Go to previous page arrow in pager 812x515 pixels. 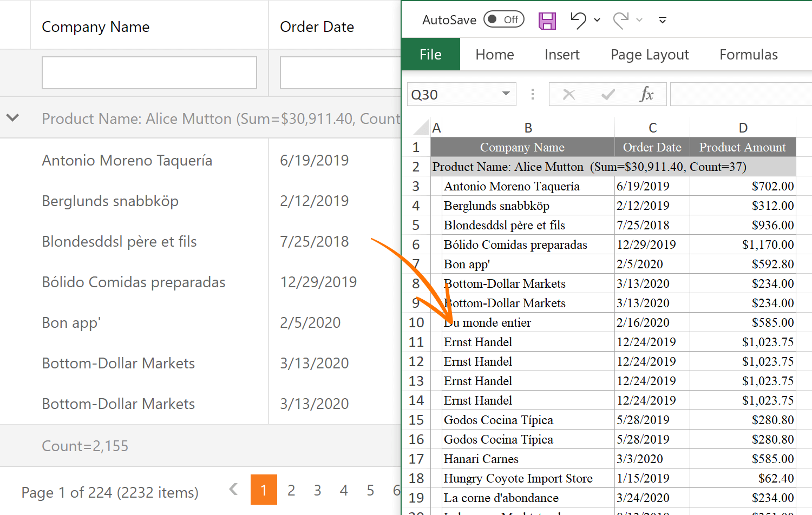[233, 490]
